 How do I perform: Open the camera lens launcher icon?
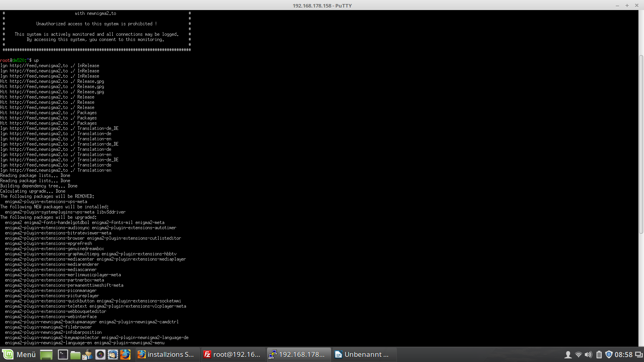[100, 354]
